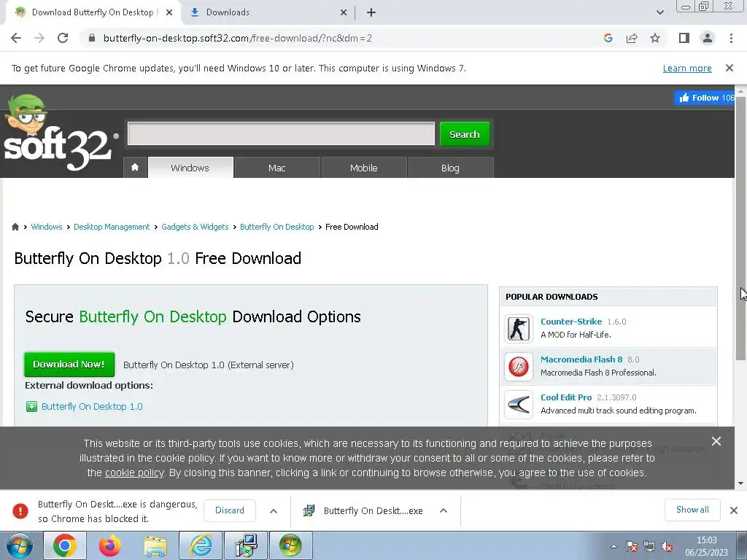
Task: Close the Downloads tab
Action: point(344,12)
